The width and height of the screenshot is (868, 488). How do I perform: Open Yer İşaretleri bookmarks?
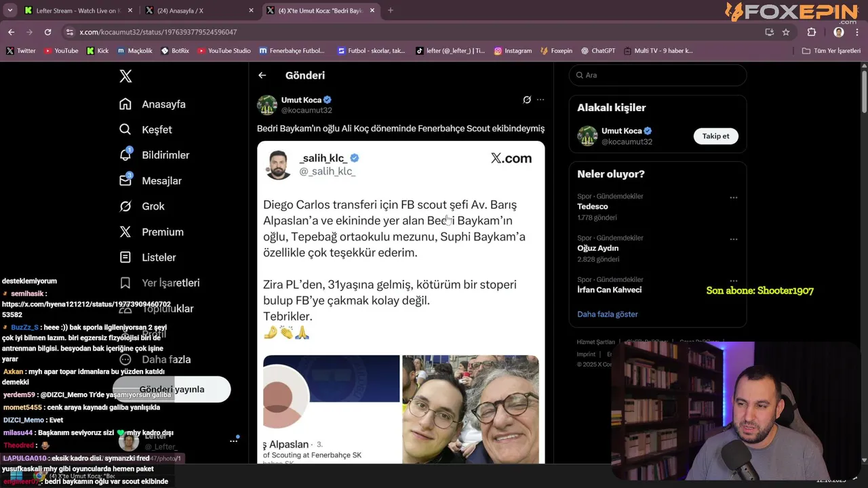pos(159,283)
